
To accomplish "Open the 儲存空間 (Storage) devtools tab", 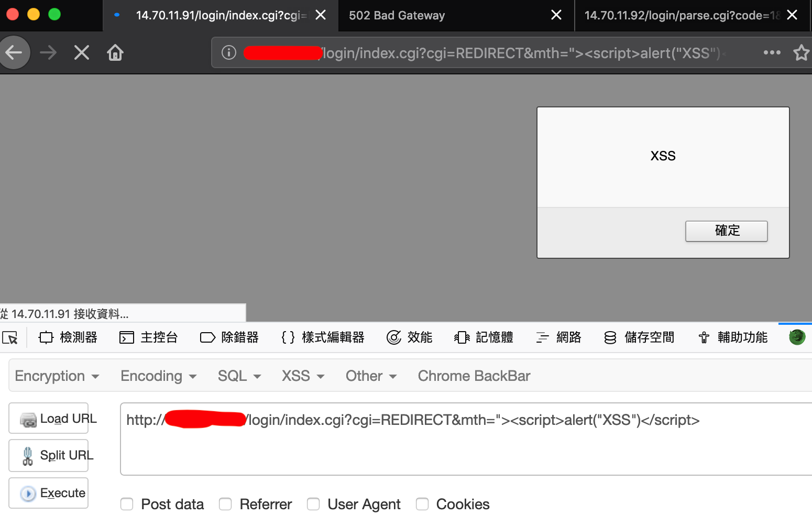I will point(639,337).
